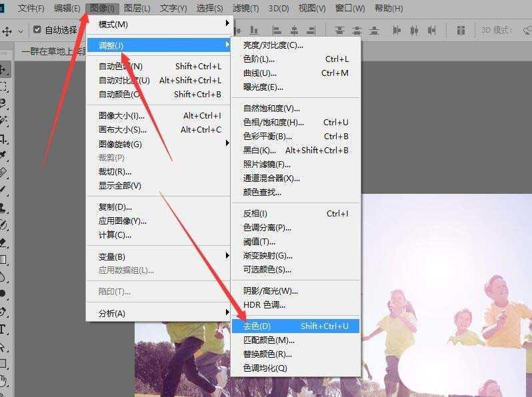Select the Horizontal Type tool
The width and height of the screenshot is (532, 397).
pyautogui.click(x=3, y=329)
